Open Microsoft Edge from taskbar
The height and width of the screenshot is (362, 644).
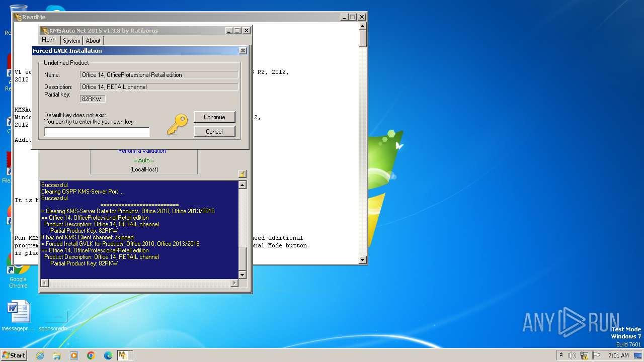coord(108,355)
